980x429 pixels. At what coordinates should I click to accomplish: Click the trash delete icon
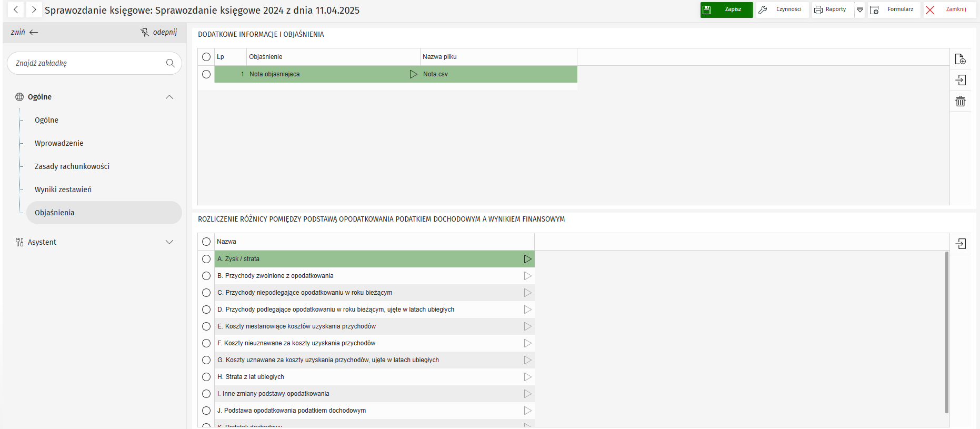[960, 101]
